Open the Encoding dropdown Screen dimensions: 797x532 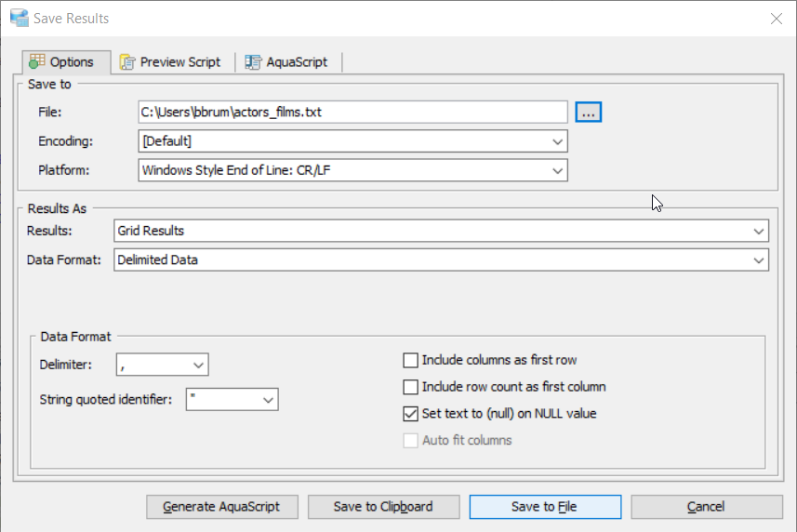pos(557,141)
